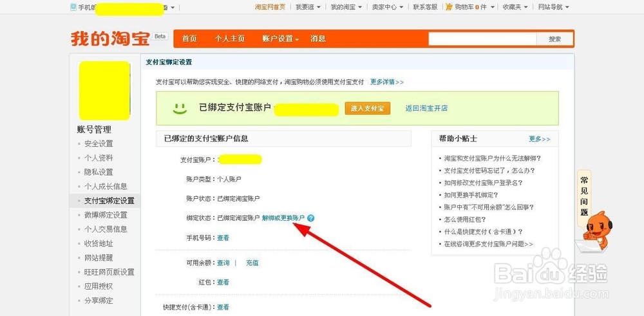The height and width of the screenshot is (316, 644).
Task: Click into the search input field
Action: [x=482, y=39]
